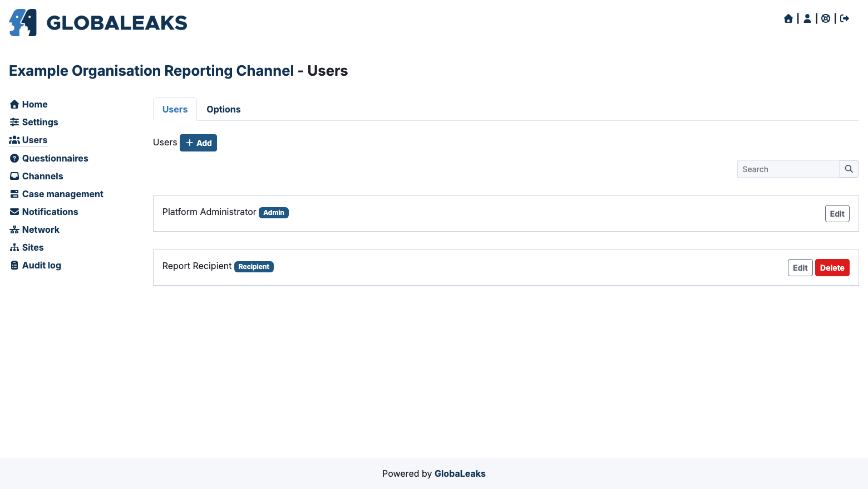The width and height of the screenshot is (868, 489).
Task: Click the Report Recipient name
Action: tap(197, 266)
